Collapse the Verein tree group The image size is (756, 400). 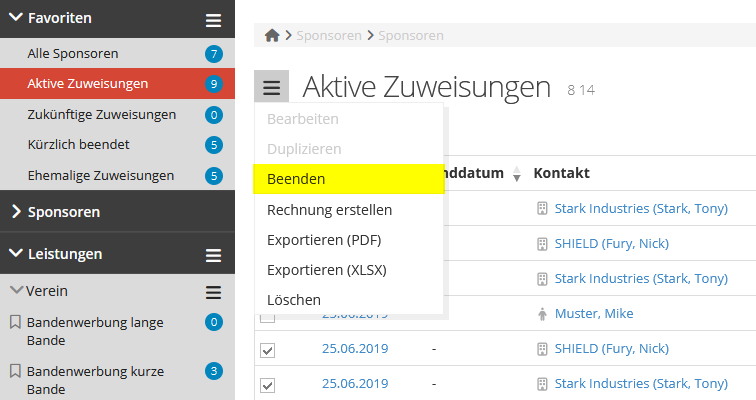tap(15, 291)
